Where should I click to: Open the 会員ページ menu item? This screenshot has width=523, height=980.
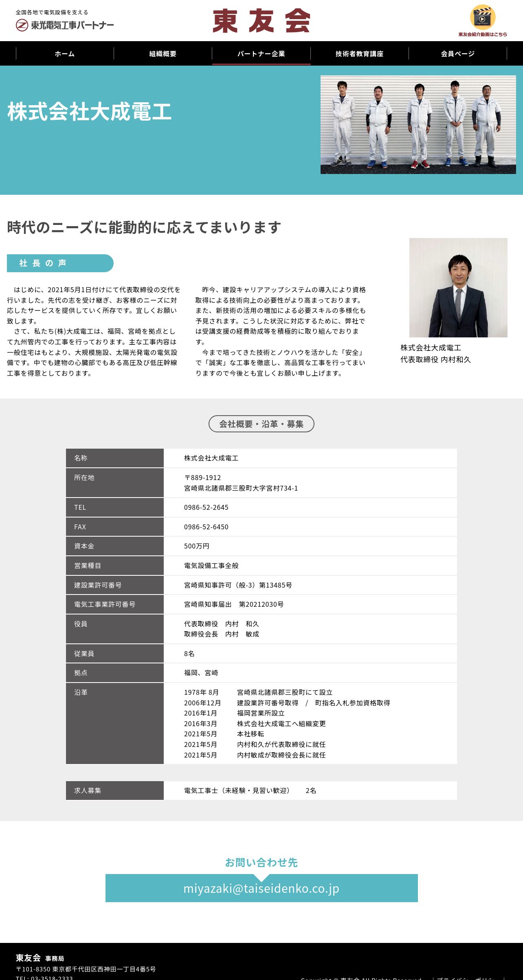458,53
